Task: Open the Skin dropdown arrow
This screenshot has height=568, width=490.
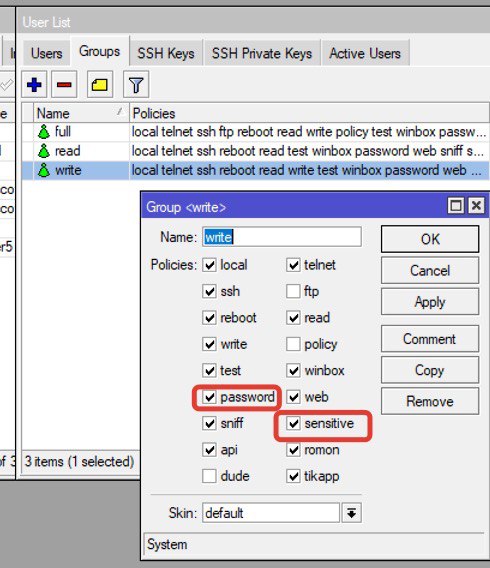Action: [351, 513]
